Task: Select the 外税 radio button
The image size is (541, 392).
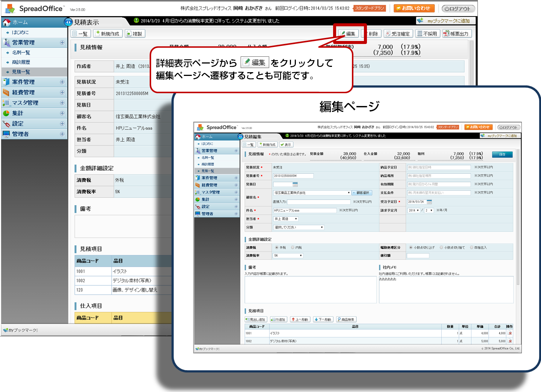Action: tap(277, 248)
